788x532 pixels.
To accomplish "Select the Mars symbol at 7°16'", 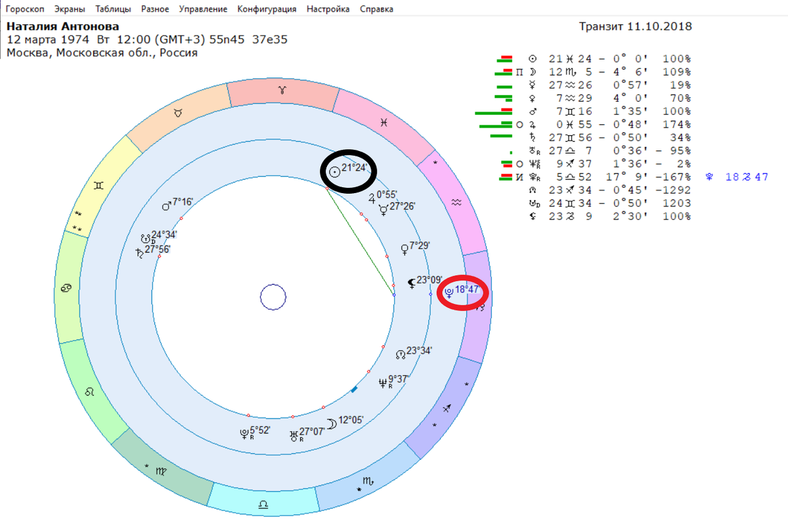I will pos(166,205).
